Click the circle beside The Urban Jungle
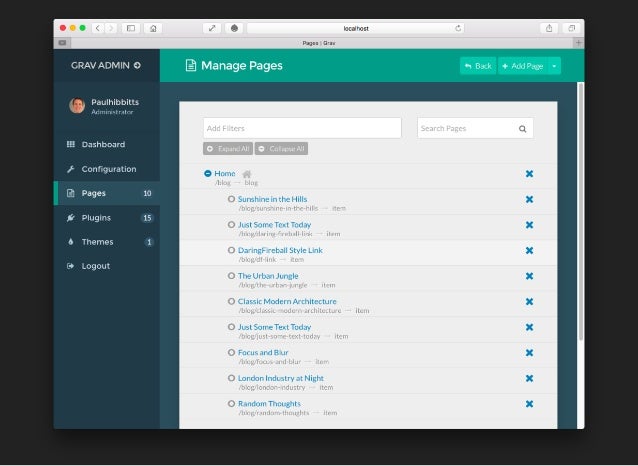638x466 pixels. pyautogui.click(x=231, y=276)
